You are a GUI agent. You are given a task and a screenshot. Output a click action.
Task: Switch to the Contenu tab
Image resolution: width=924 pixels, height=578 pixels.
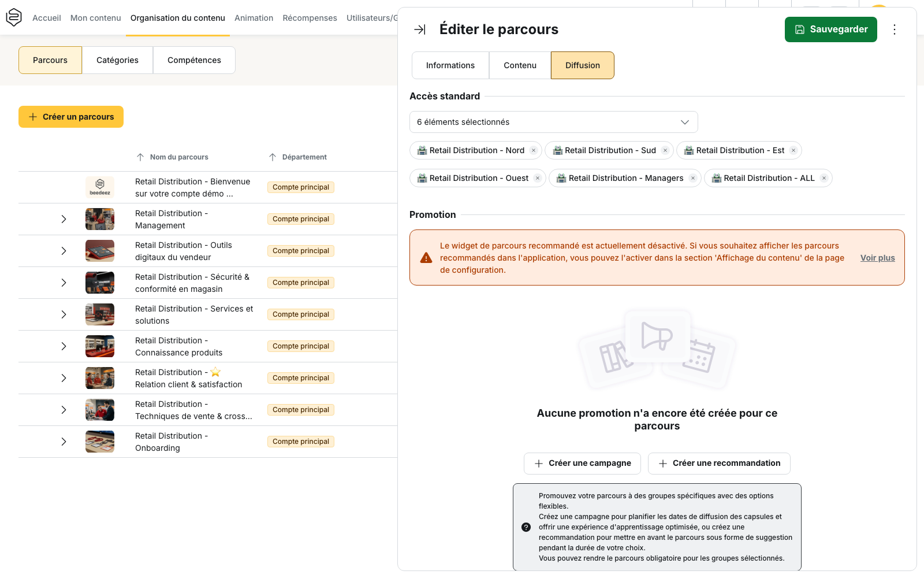(520, 65)
